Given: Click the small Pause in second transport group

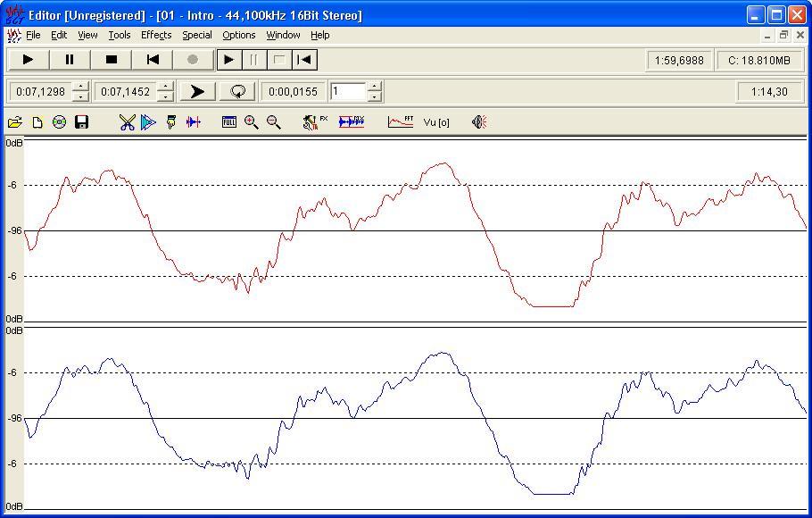Looking at the screenshot, I should 253,60.
